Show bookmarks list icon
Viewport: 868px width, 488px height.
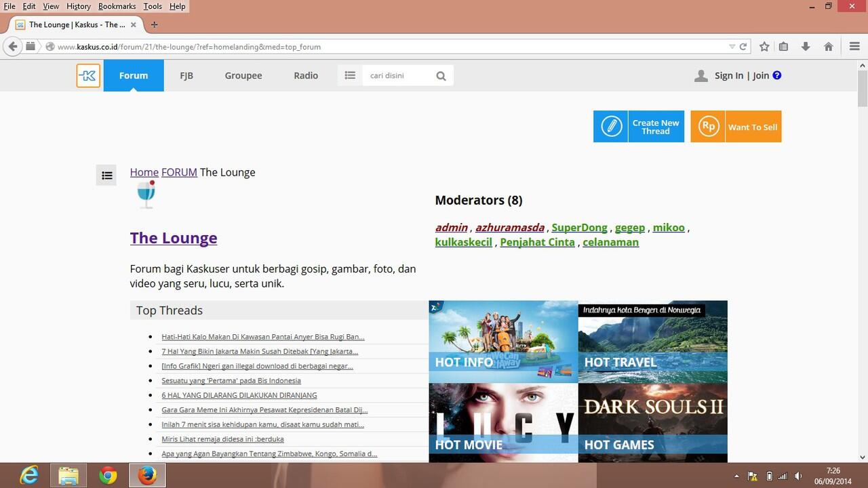[783, 47]
